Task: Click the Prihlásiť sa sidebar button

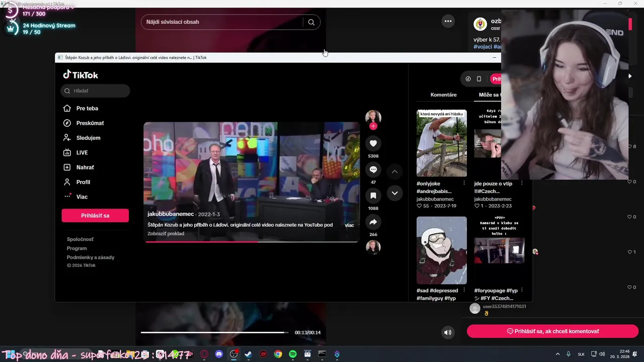Action: click(95, 216)
